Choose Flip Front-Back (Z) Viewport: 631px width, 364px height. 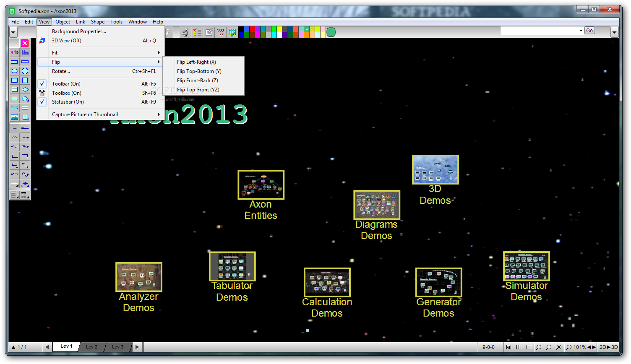pyautogui.click(x=204, y=81)
